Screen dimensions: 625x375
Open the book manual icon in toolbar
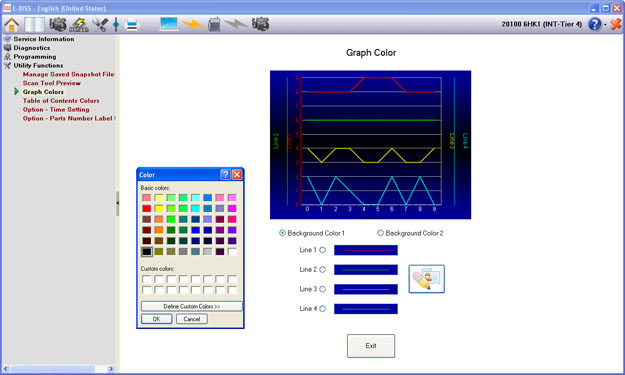[x=34, y=25]
